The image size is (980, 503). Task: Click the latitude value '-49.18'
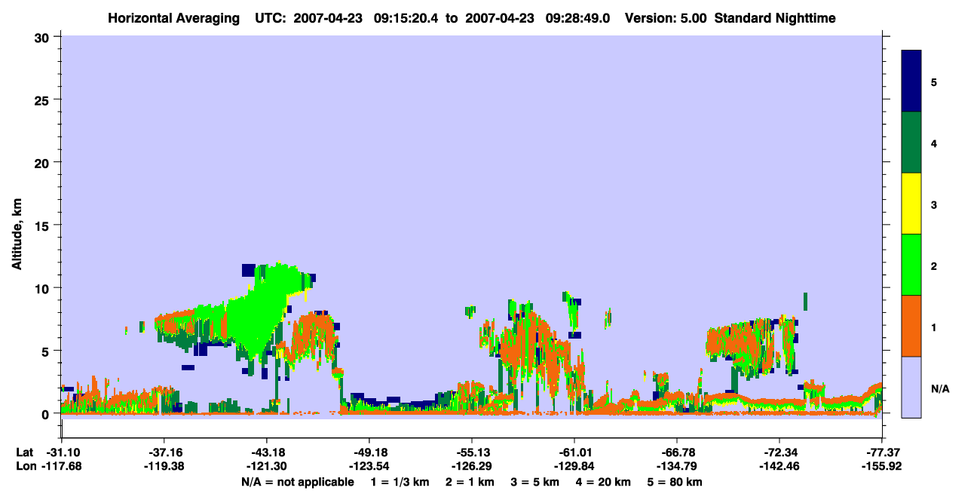369,452
